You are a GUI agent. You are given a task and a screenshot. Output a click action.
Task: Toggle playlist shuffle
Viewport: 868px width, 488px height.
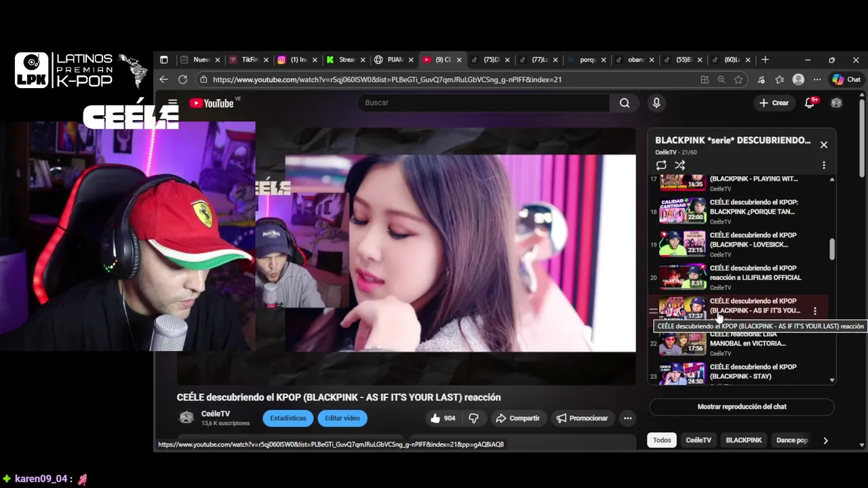pyautogui.click(x=680, y=165)
